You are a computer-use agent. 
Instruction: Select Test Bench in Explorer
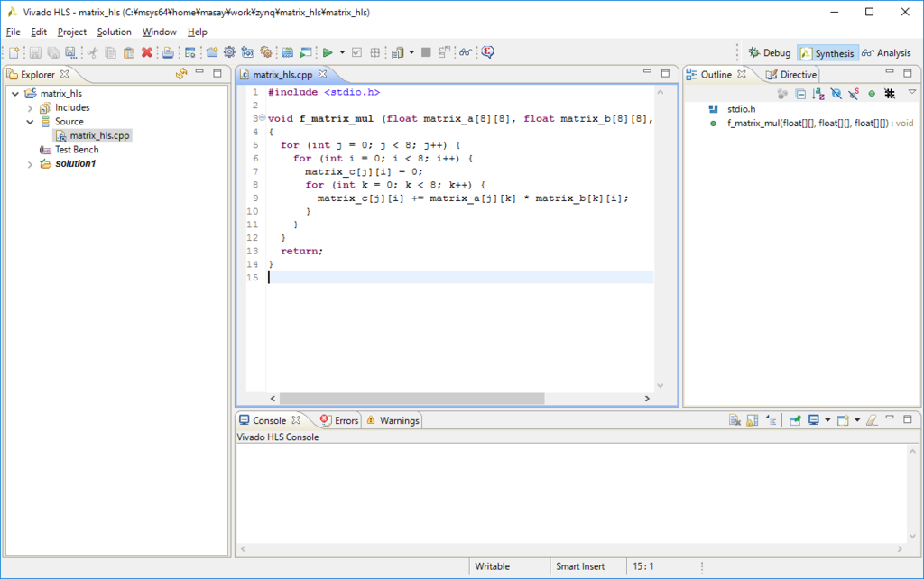pyautogui.click(x=69, y=150)
